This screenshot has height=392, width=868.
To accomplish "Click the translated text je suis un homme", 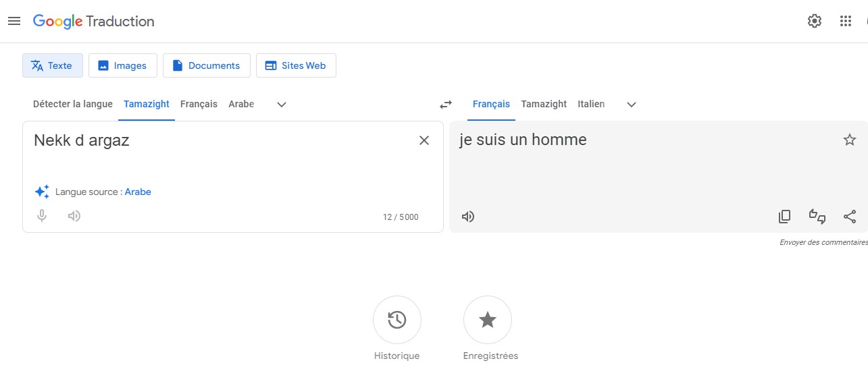I will (x=524, y=140).
